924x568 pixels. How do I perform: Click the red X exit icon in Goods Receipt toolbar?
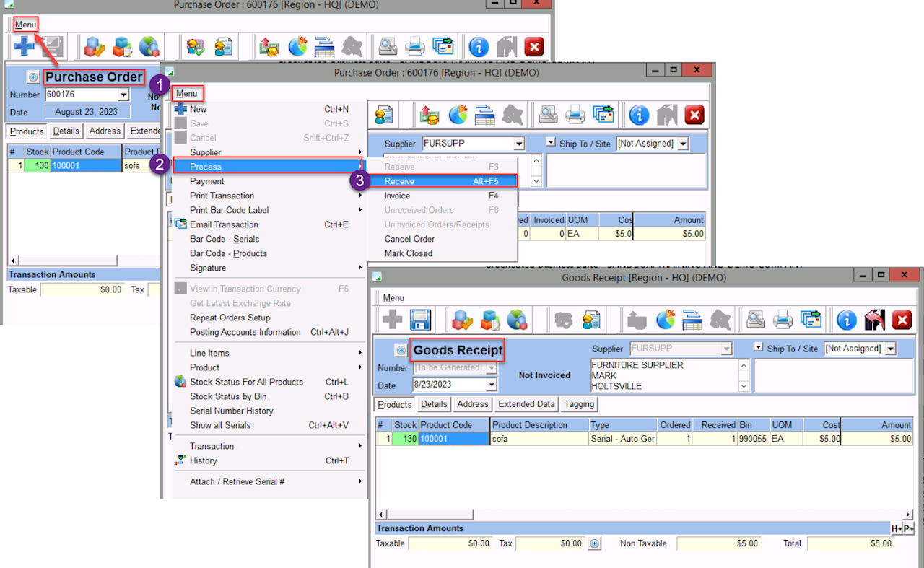click(x=902, y=320)
